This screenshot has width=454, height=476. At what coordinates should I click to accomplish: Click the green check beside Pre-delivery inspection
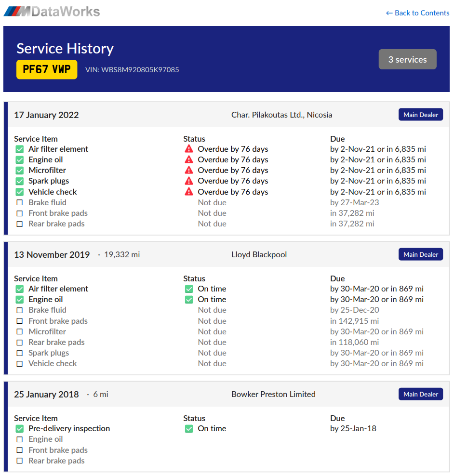20,428
